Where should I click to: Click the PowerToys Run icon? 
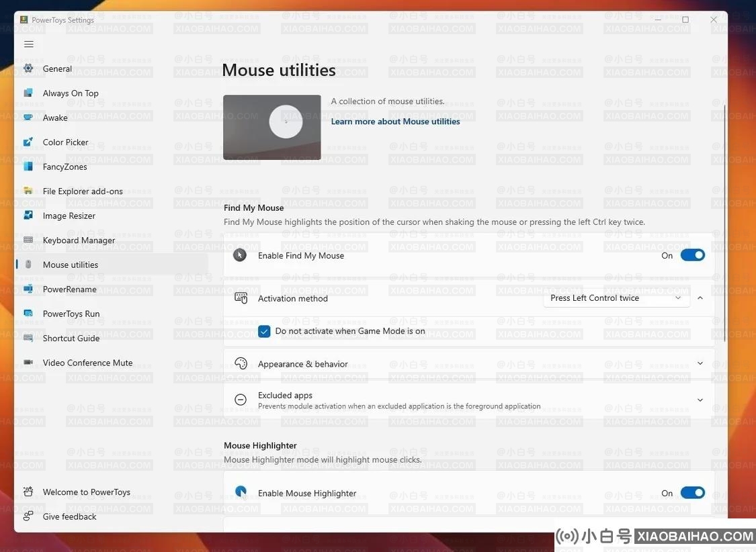(x=28, y=314)
